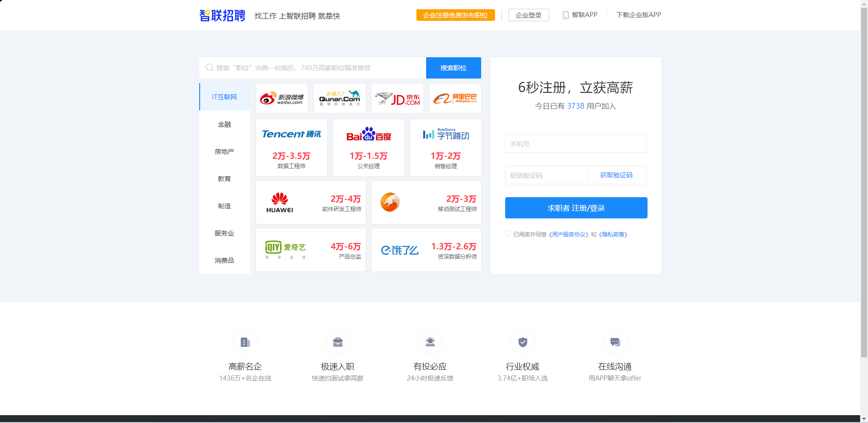Open the Sina Weibo company logo
Viewport: 868px width, 423px height.
click(x=282, y=98)
